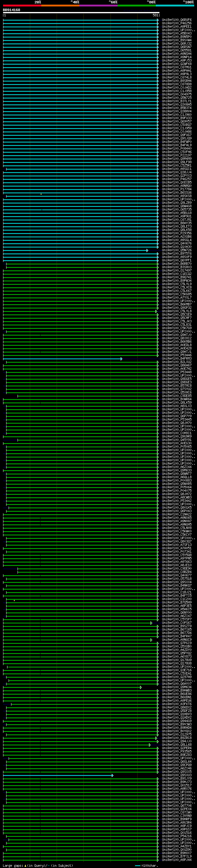
Task: Select the UniRef100_A7YXL7 label
Action: [177, 297]
